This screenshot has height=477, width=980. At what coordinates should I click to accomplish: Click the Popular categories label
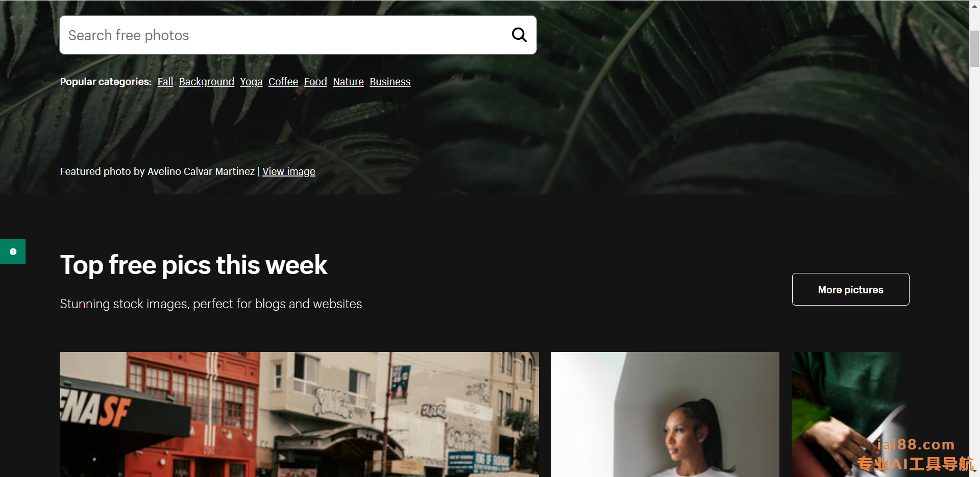[106, 82]
